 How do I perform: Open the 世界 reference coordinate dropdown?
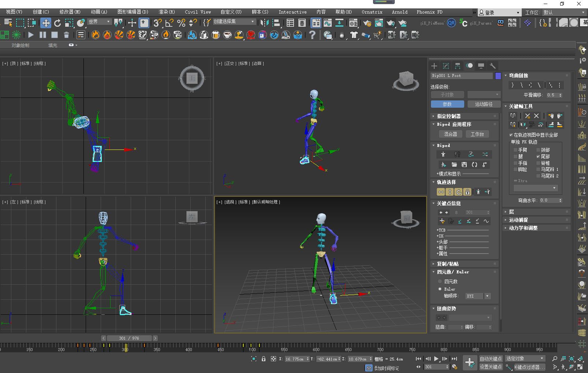pyautogui.click(x=99, y=22)
